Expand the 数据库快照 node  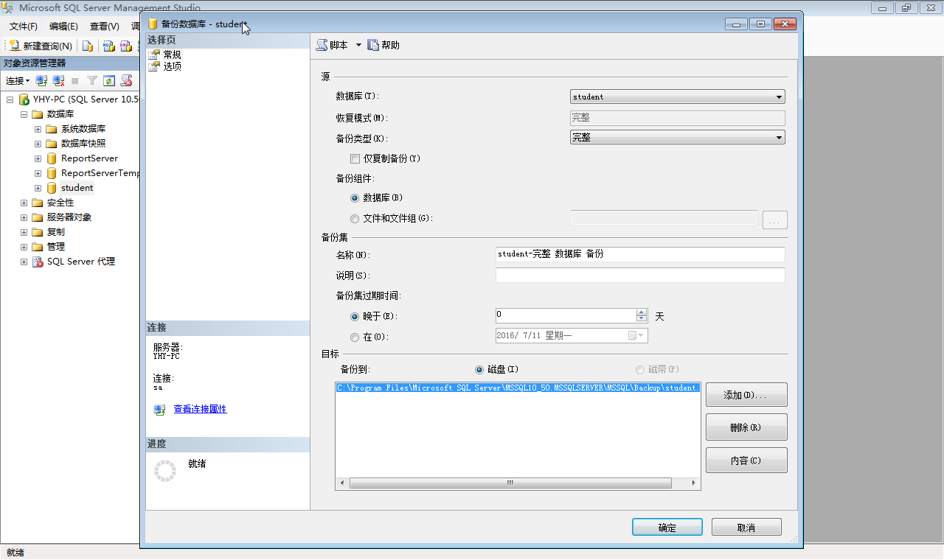[x=38, y=144]
